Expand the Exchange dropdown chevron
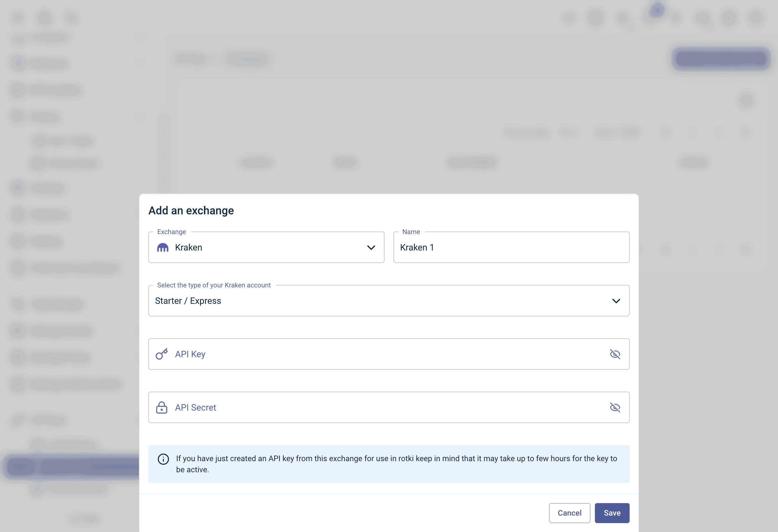This screenshot has height=532, width=778. [371, 247]
